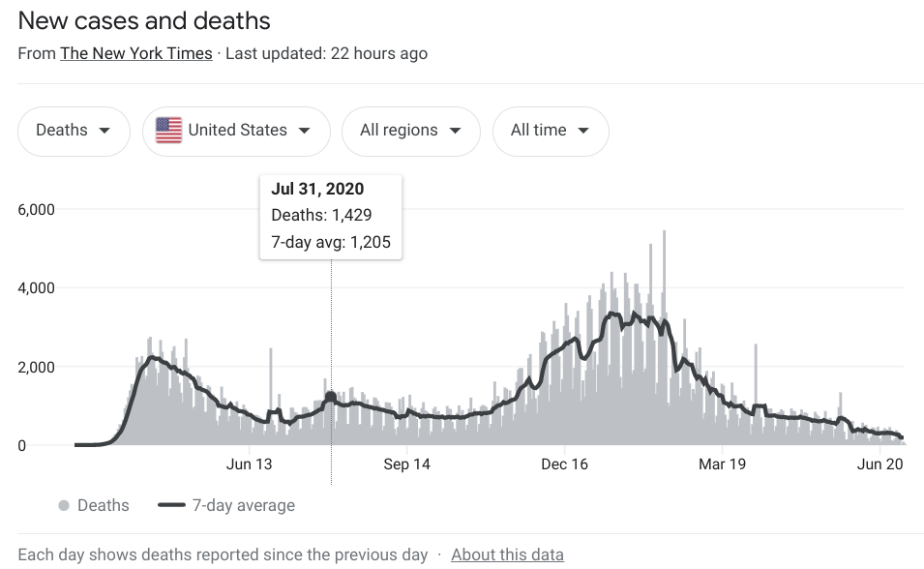Click The New York Times source link

(136, 53)
